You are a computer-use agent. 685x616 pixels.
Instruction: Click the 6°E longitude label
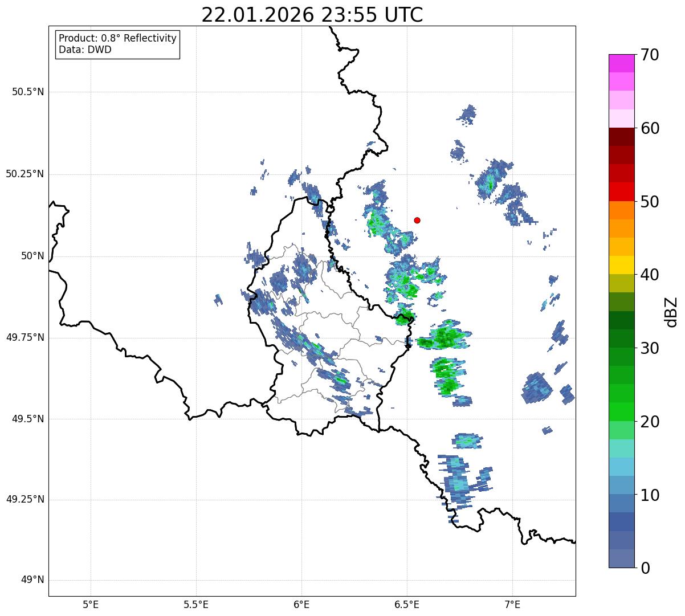tap(301, 605)
